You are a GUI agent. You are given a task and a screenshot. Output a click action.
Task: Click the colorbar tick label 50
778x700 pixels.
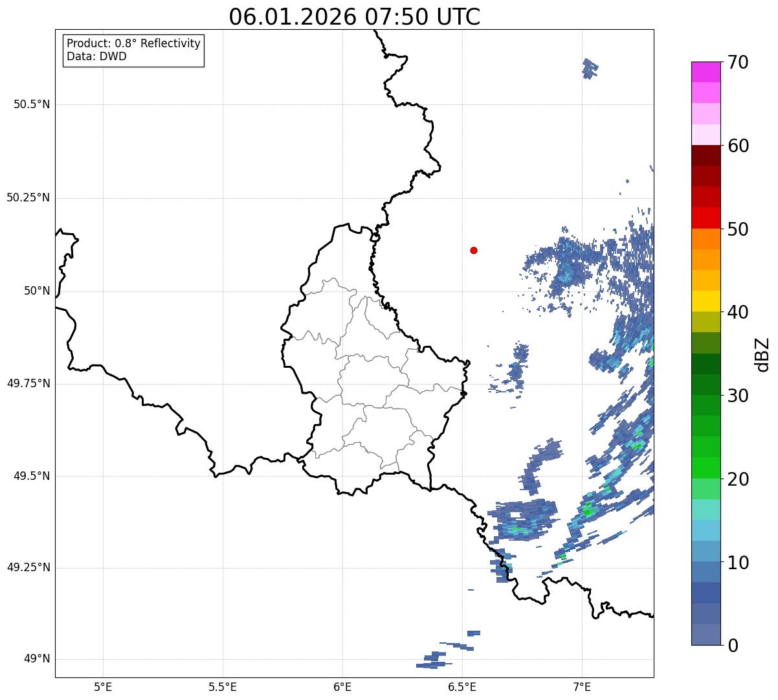738,229
